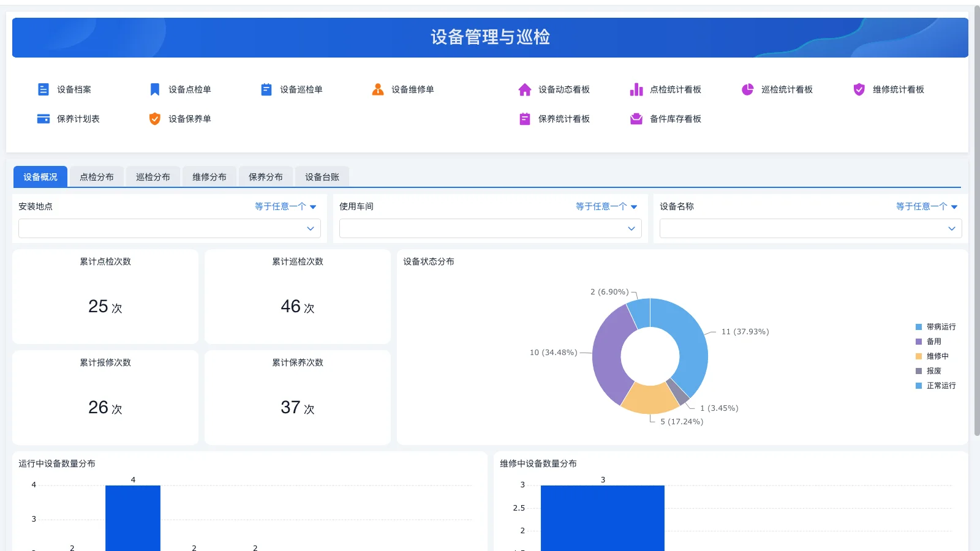
Task: Switch to the 维修分布 tab
Action: pos(209,177)
